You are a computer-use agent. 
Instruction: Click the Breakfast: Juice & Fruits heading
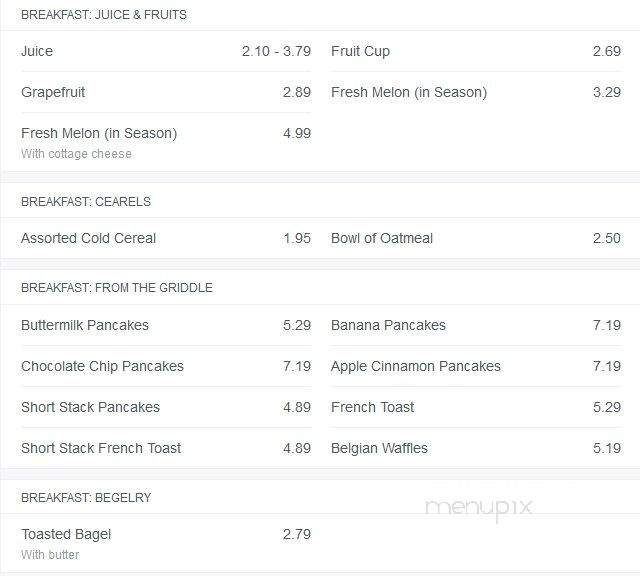point(104,15)
